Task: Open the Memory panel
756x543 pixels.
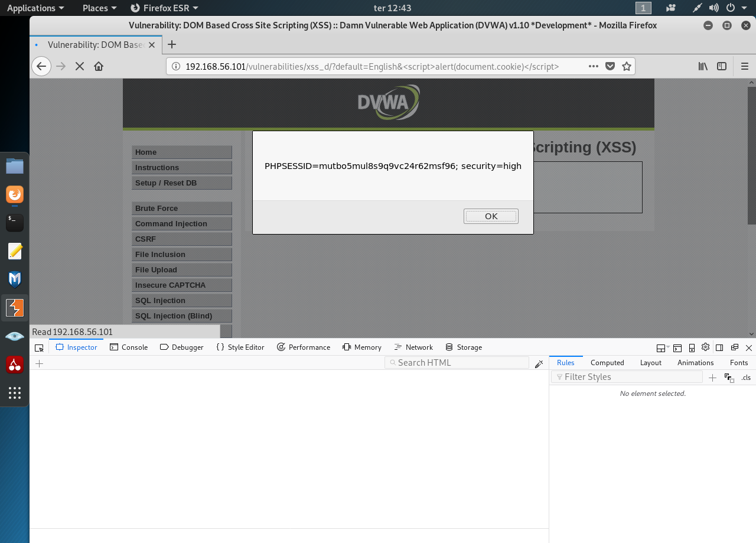Action: (x=362, y=347)
